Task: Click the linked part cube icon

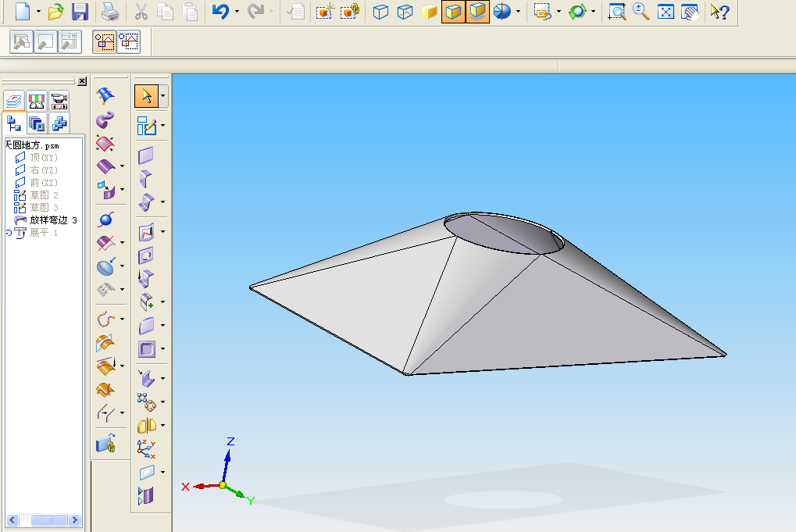Action: [x=350, y=11]
